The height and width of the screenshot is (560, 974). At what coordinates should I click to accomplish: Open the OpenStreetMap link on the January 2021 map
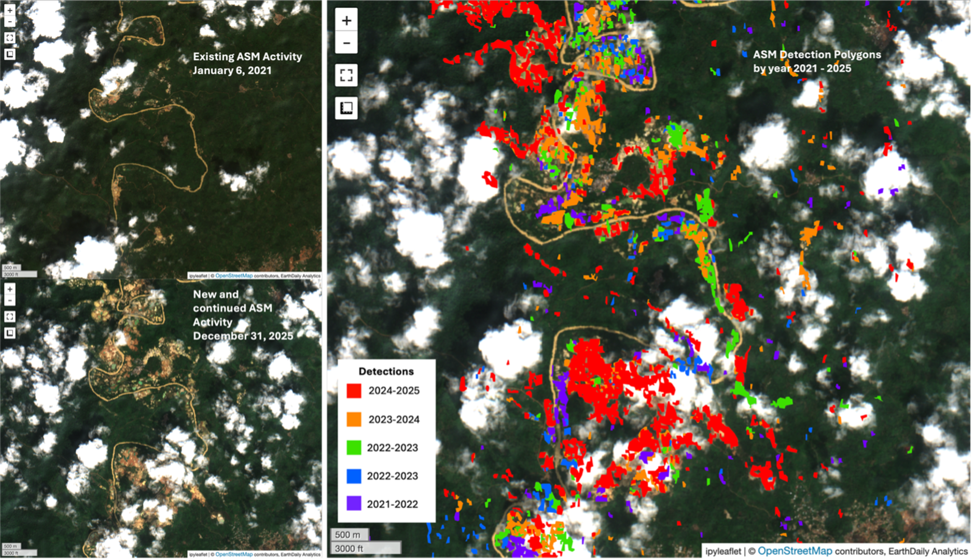point(234,276)
